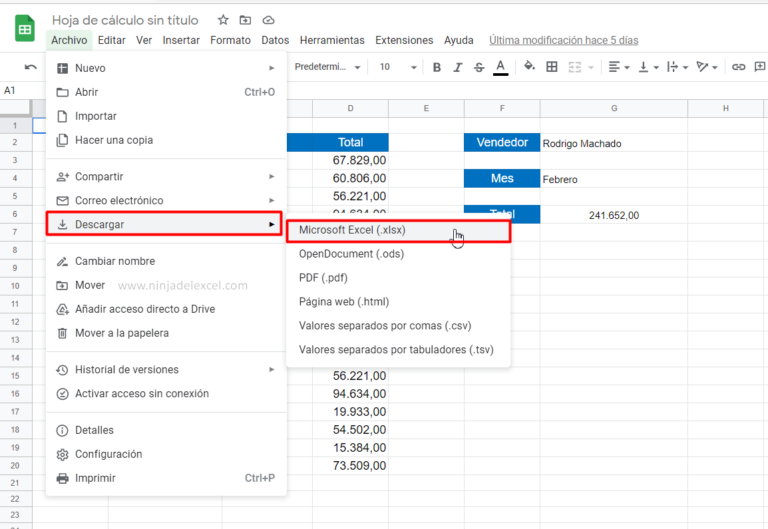This screenshot has width=768, height=529.
Task: Open the font family dropdown
Action: click(327, 67)
